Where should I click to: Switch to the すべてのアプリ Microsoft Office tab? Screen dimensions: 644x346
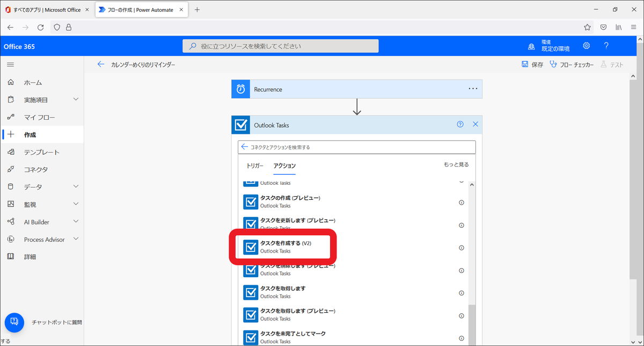pos(47,10)
